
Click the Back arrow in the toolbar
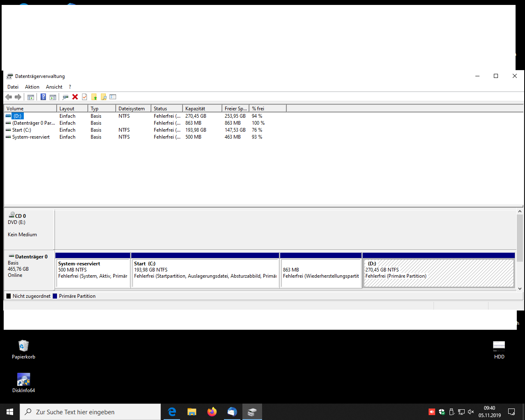pyautogui.click(x=9, y=97)
